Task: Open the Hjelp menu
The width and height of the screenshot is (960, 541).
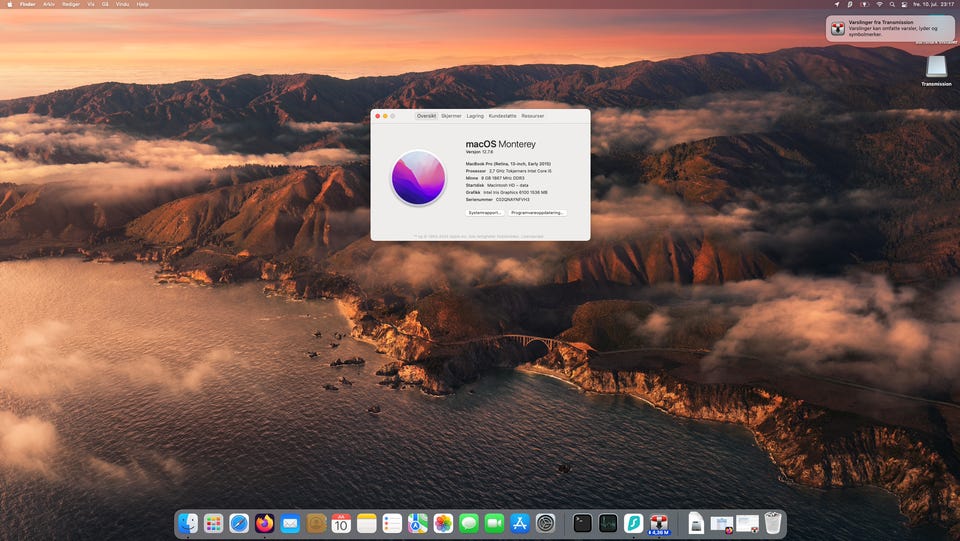Action: coord(143,4)
